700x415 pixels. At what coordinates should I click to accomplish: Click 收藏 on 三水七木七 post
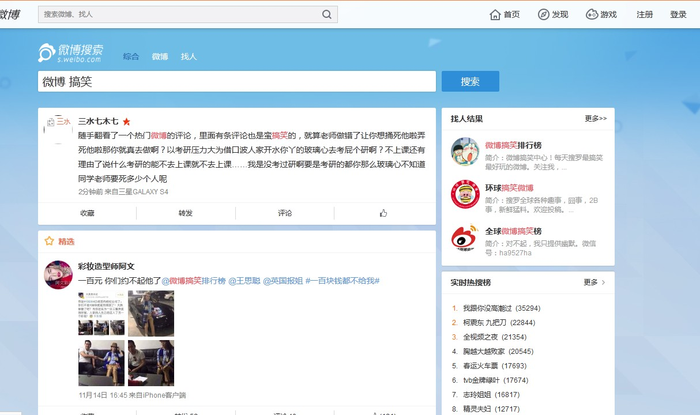coord(87,213)
